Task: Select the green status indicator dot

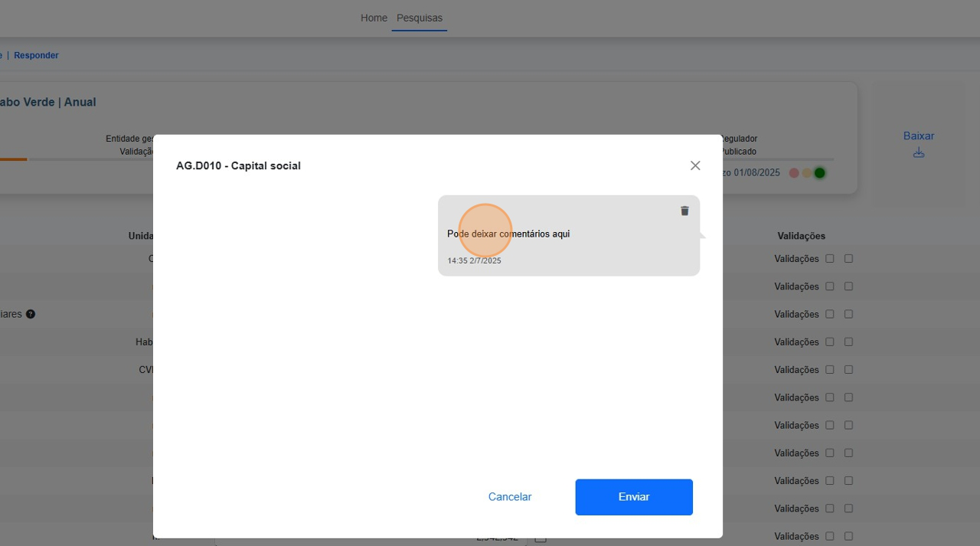Action: pos(819,172)
